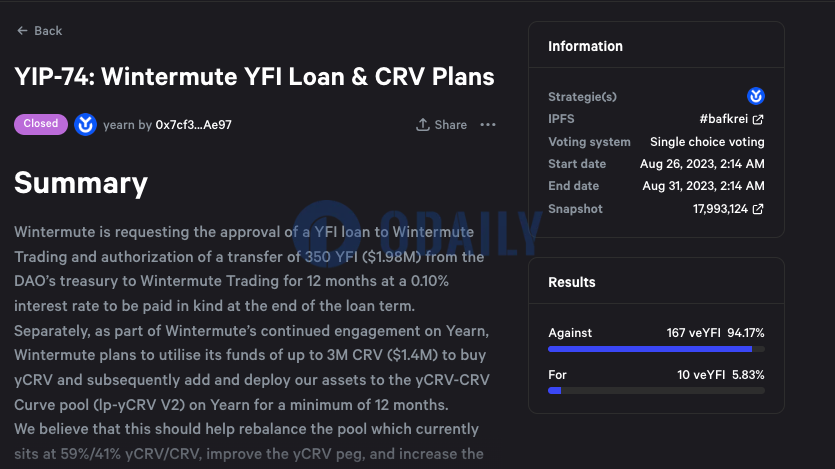
Task: Click the Strategies yearn icon
Action: [x=756, y=96]
